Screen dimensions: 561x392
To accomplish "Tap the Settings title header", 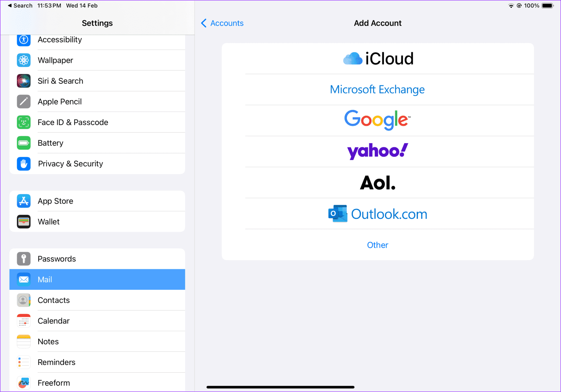I will click(97, 23).
